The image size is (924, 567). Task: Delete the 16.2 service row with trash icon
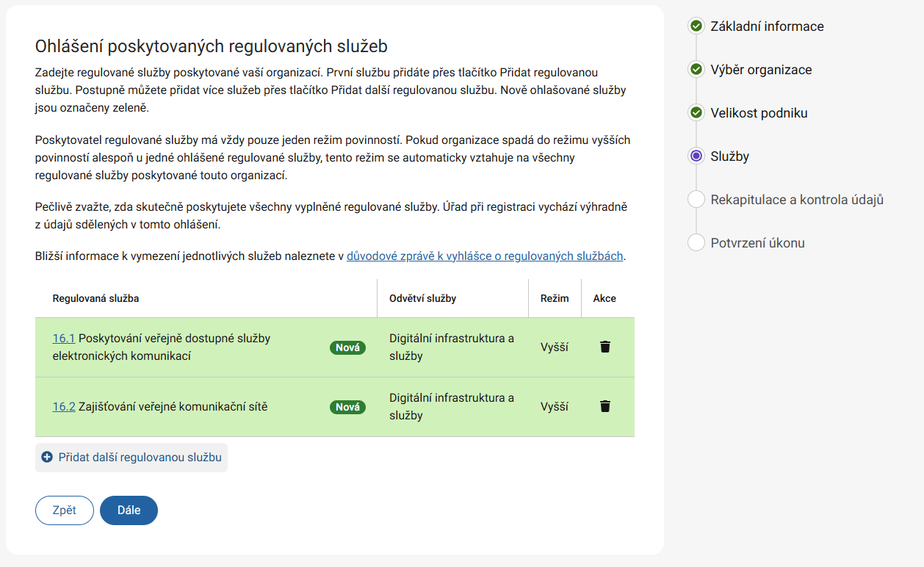coord(604,406)
